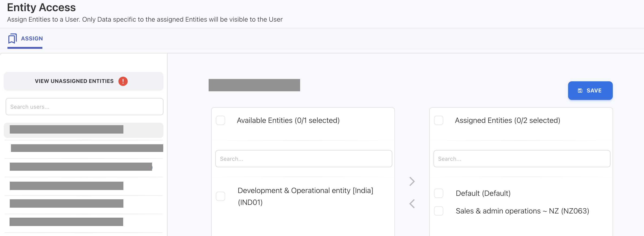The height and width of the screenshot is (236, 644).
Task: Tick the Sales & admin operations NZ checkbox
Action: [x=438, y=211]
